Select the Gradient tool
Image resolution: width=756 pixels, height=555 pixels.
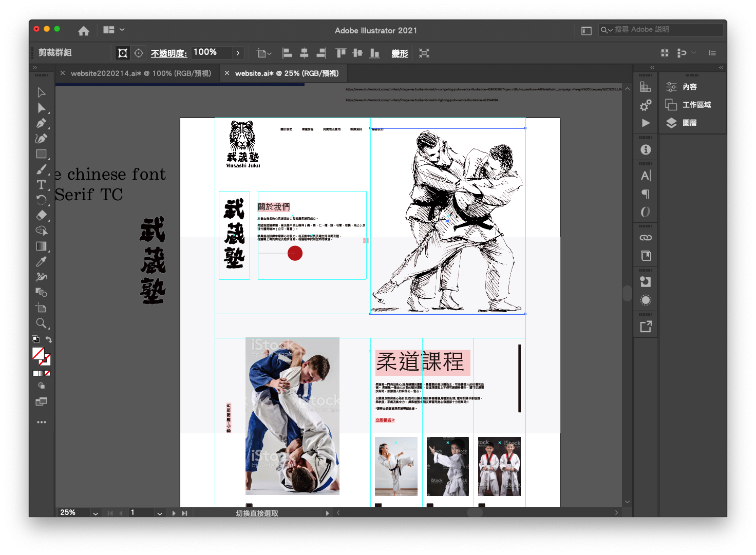[x=42, y=246]
